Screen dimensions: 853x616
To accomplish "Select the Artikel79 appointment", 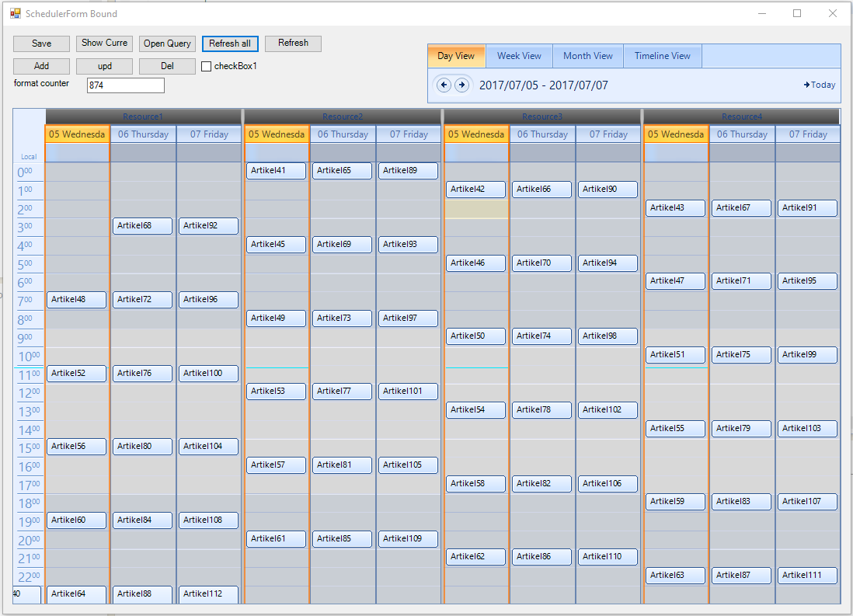I will click(x=741, y=429).
